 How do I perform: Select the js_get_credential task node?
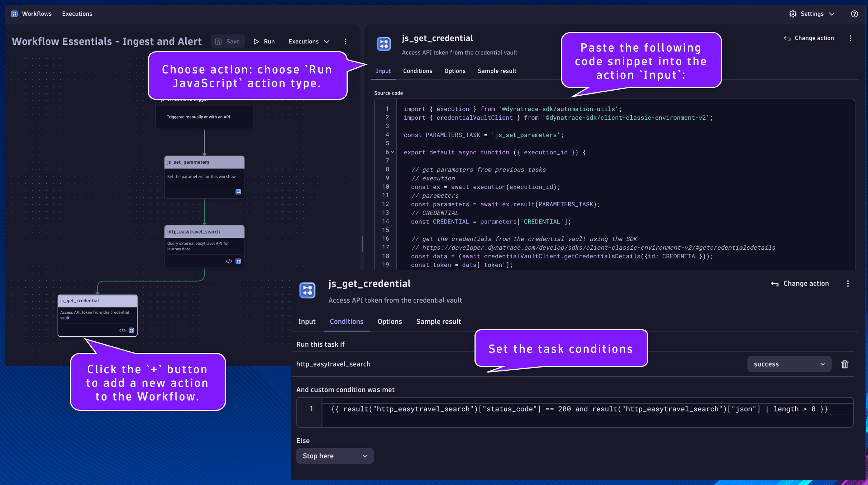coord(97,315)
